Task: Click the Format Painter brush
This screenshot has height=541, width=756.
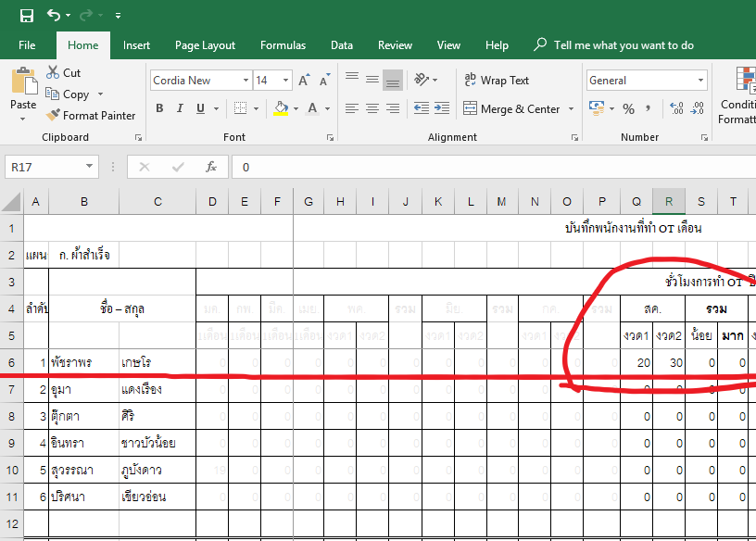Action: click(53, 116)
